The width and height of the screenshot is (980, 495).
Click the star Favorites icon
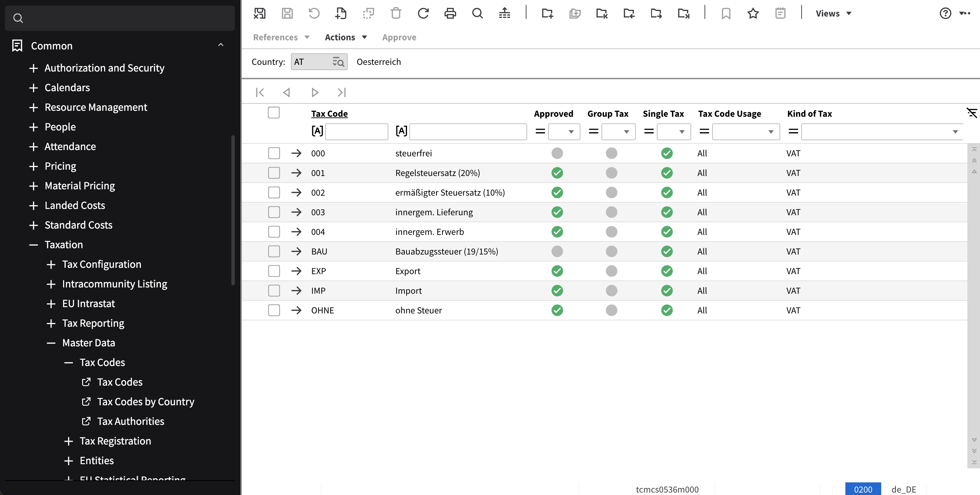[753, 13]
